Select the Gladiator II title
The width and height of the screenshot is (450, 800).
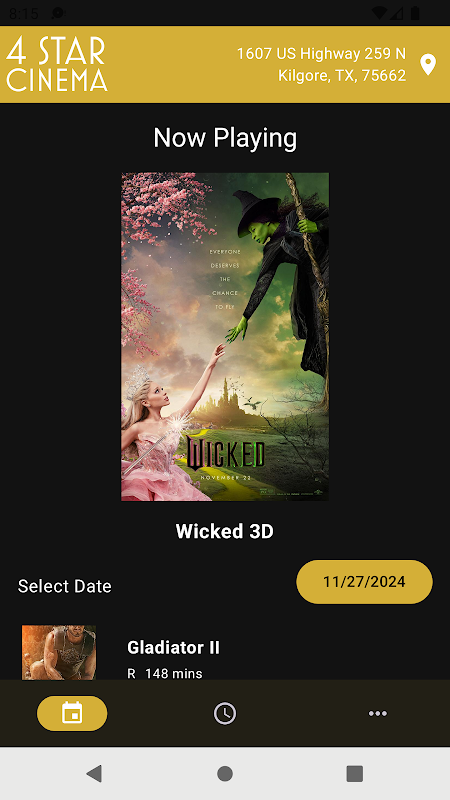tap(173, 647)
